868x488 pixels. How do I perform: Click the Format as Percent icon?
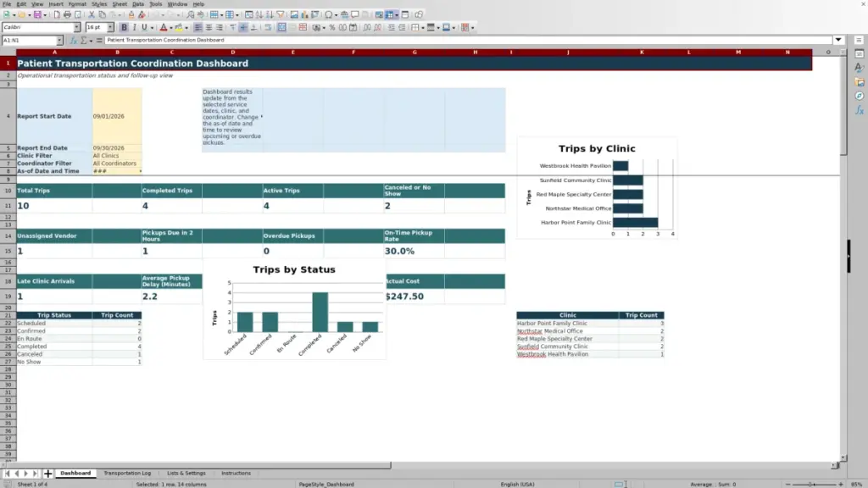[x=332, y=27]
